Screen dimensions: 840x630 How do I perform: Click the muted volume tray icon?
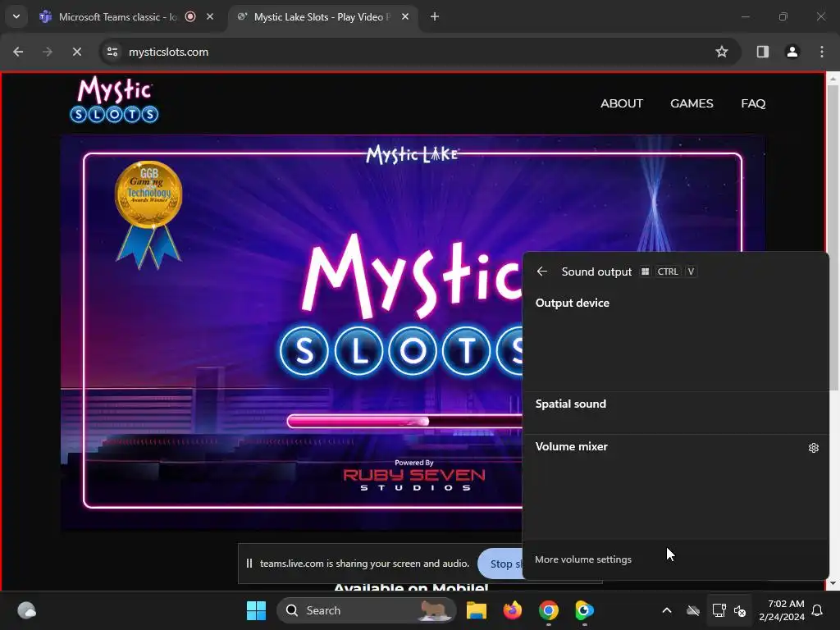[740, 610]
